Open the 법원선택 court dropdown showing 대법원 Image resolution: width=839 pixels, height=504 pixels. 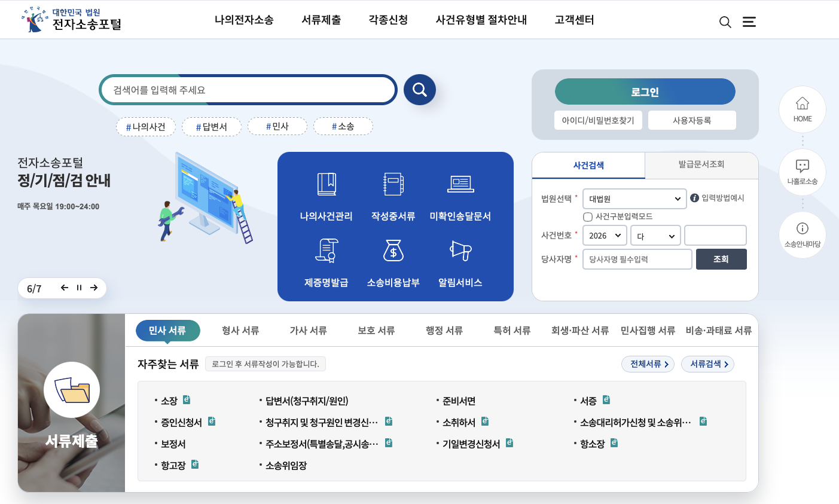tap(634, 198)
